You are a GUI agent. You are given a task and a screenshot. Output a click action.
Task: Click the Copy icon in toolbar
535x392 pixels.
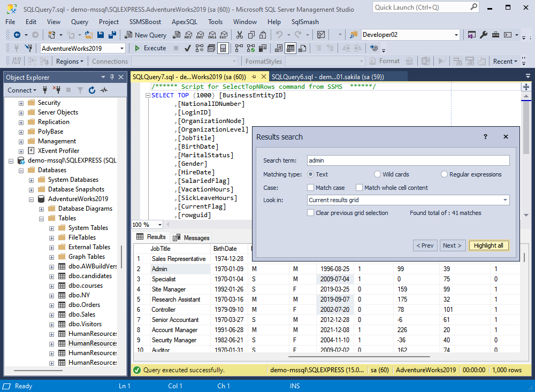point(251,35)
